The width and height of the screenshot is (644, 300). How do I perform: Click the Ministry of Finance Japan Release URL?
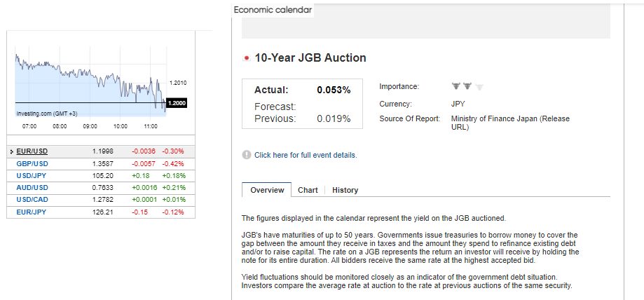[510, 123]
